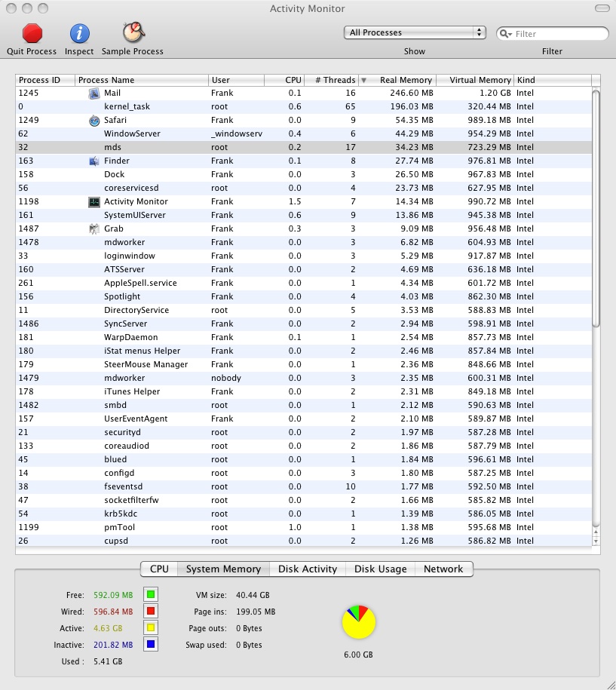Select the iStat menus Helper row
This screenshot has height=690, width=616.
304,351
